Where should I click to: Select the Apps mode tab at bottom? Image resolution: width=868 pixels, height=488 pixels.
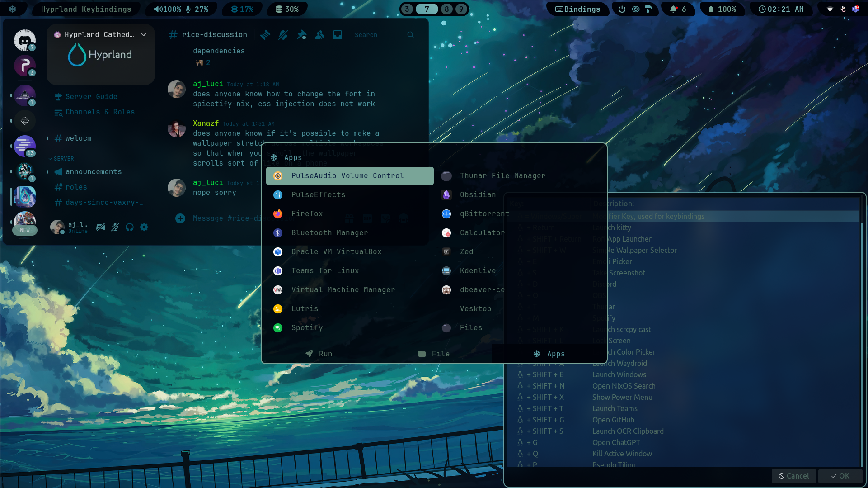coord(549,354)
